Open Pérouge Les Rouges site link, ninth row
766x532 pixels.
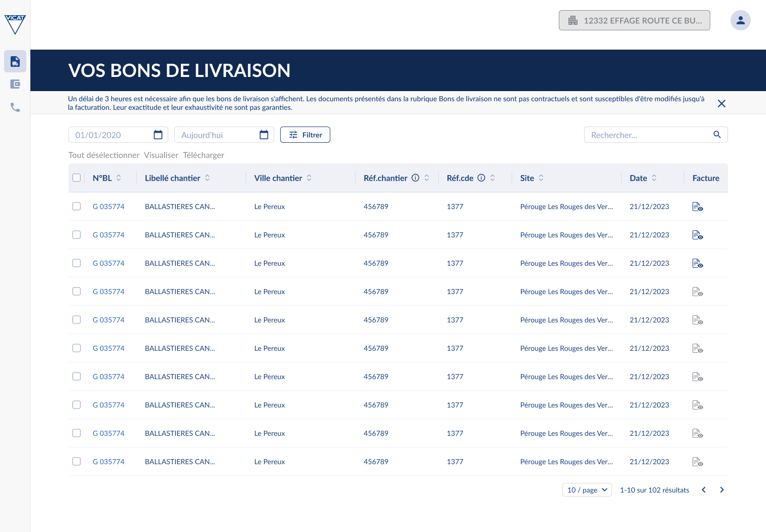(566, 433)
